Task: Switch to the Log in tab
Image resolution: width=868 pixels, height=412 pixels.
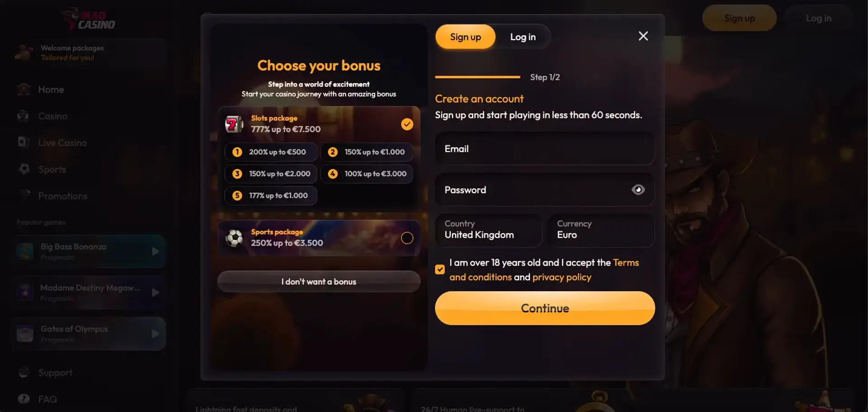Action: tap(523, 37)
